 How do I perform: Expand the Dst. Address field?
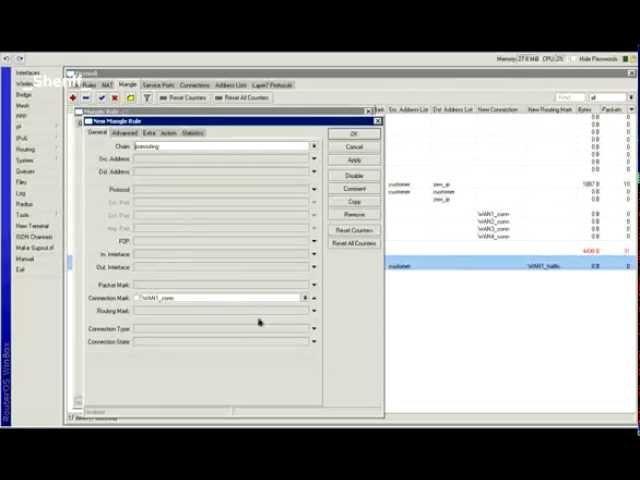314,172
